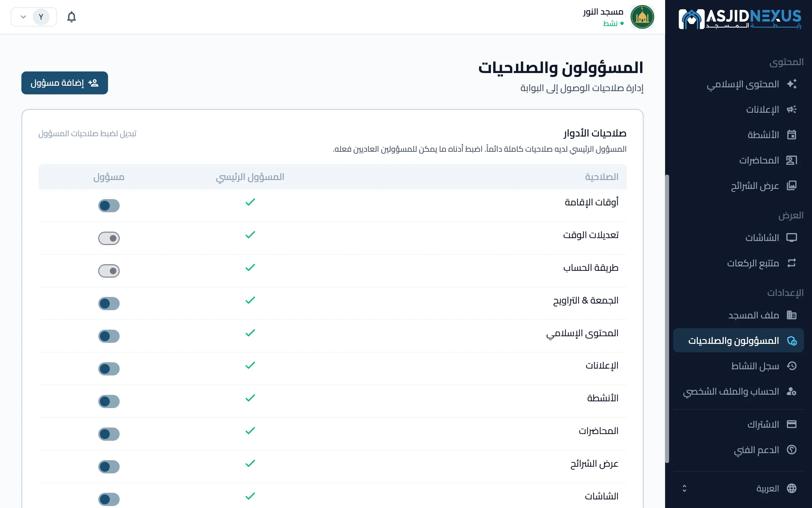Viewport: 812px width, 508px height.
Task: Expand the العربية language selector
Action: [738, 489]
